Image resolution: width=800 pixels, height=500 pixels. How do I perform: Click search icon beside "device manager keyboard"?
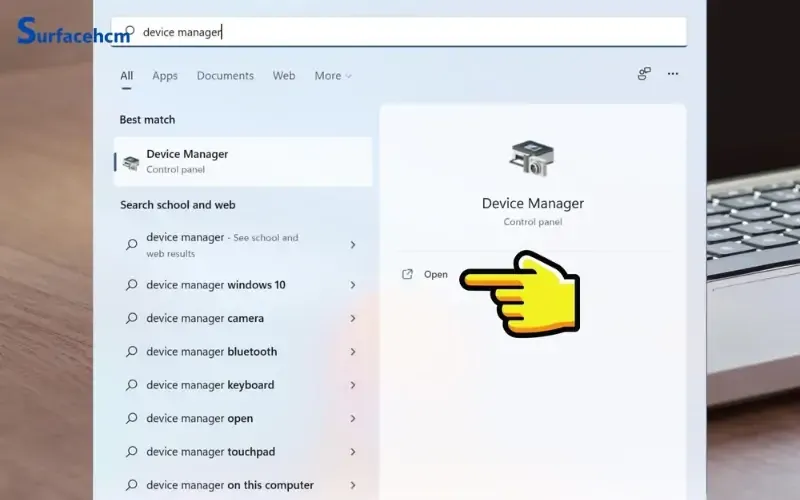click(132, 385)
